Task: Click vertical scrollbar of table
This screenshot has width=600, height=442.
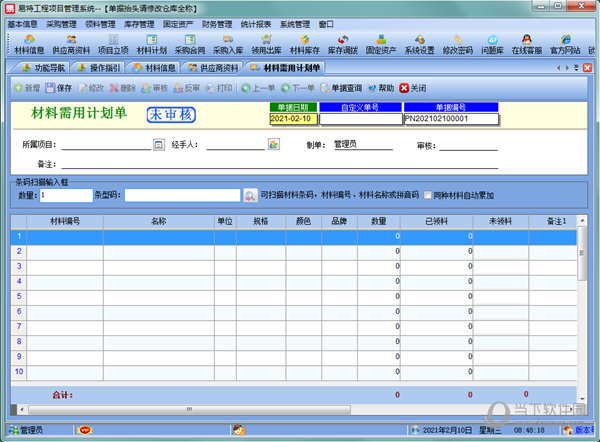Action: tap(582, 254)
